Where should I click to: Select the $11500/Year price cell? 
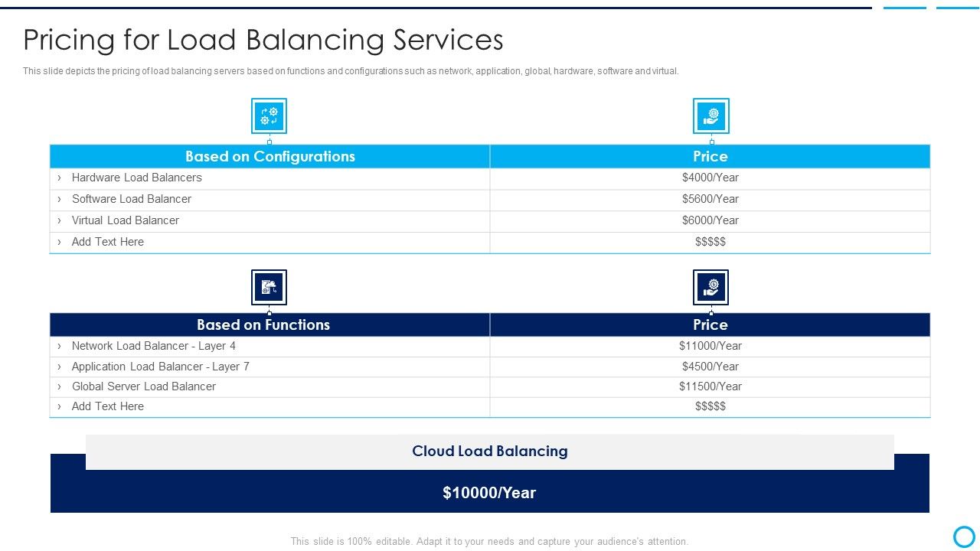coord(710,386)
